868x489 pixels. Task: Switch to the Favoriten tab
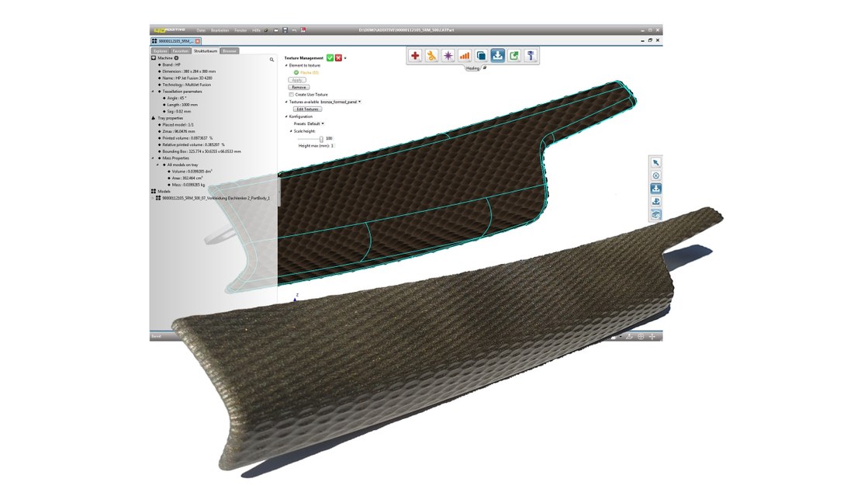click(x=181, y=51)
